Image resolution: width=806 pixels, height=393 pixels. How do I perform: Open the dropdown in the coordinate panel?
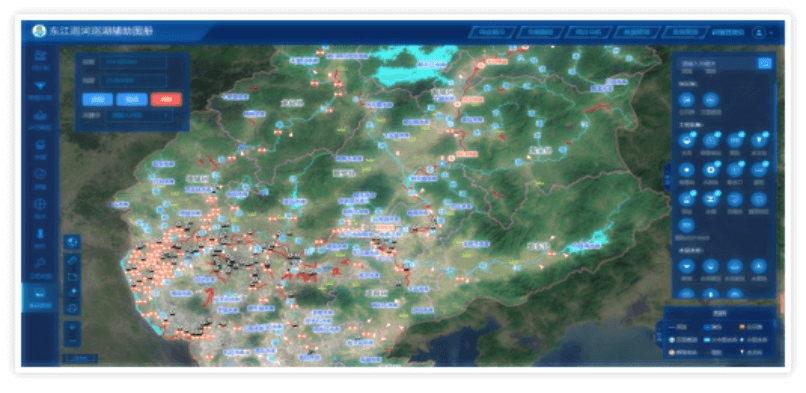point(139,116)
